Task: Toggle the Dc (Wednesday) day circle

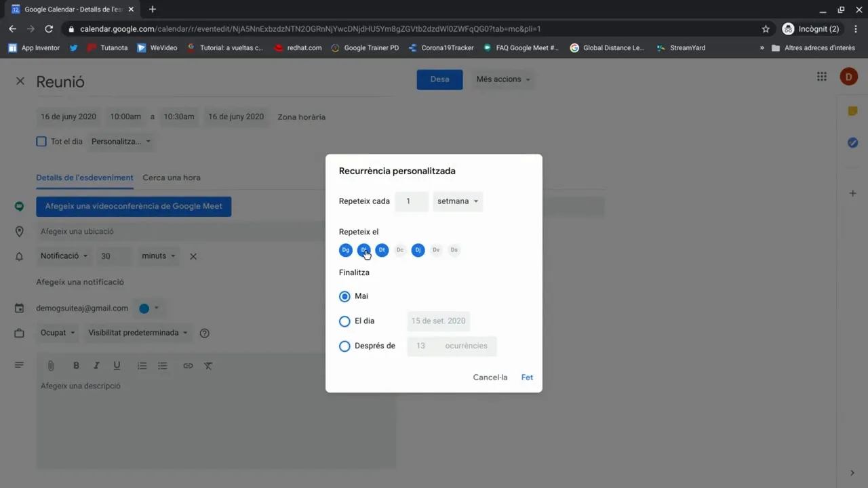Action: pos(400,250)
